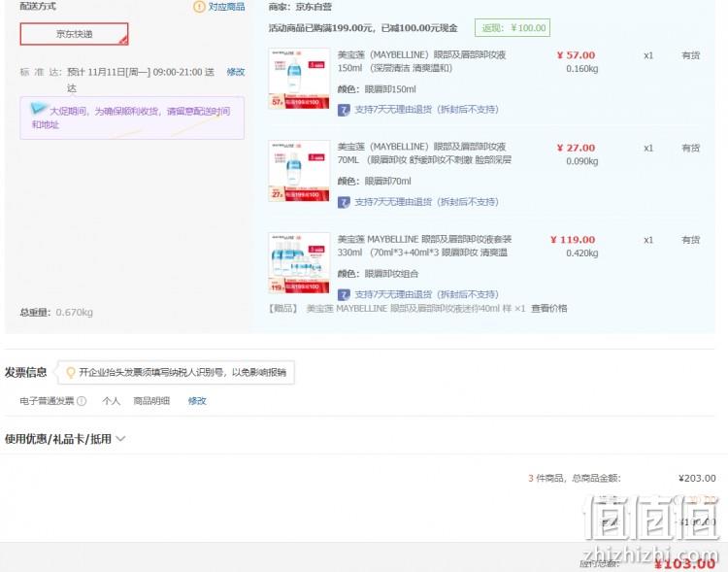
Task: Click return policy text of 150ml item
Action: pos(426,110)
